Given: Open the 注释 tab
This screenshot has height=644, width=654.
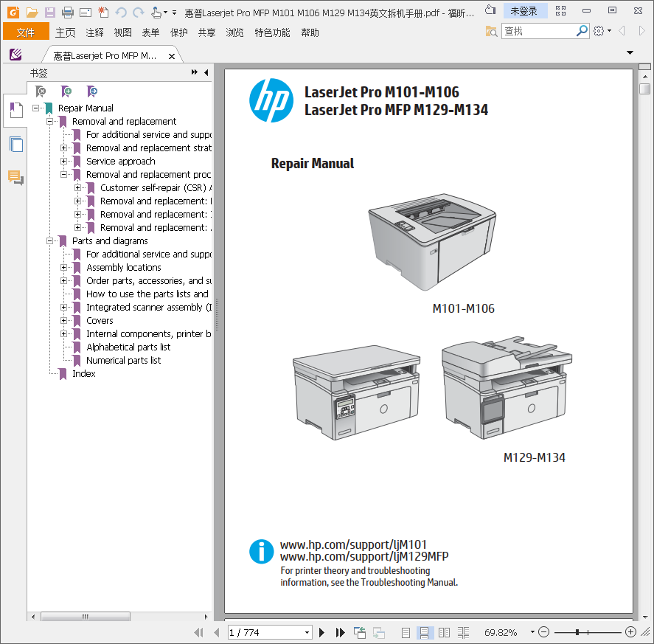Looking at the screenshot, I should (94, 32).
